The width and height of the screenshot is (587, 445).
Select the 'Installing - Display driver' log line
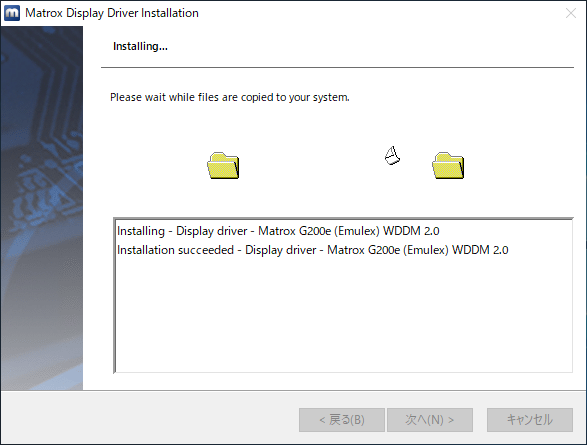click(x=278, y=231)
